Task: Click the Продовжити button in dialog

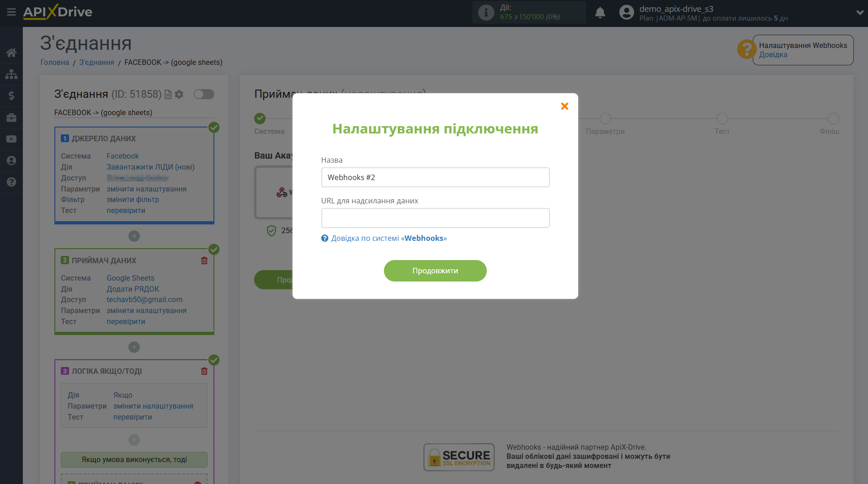Action: 435,271
